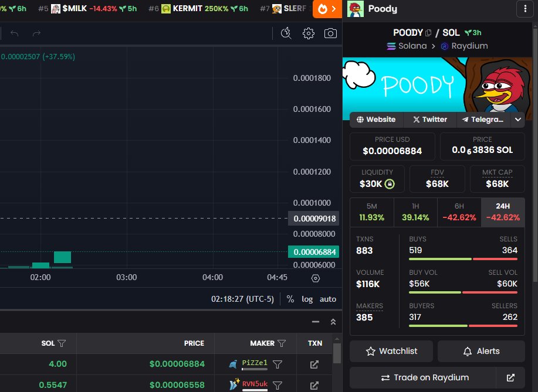
Task: Minimize the transactions panel
Action: click(316, 322)
